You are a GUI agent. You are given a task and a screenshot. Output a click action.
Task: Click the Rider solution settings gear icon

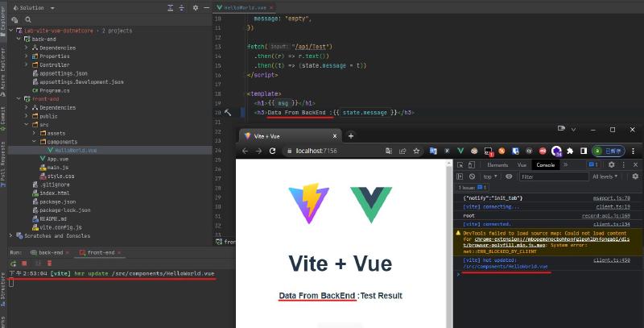pyautogui.click(x=194, y=6)
